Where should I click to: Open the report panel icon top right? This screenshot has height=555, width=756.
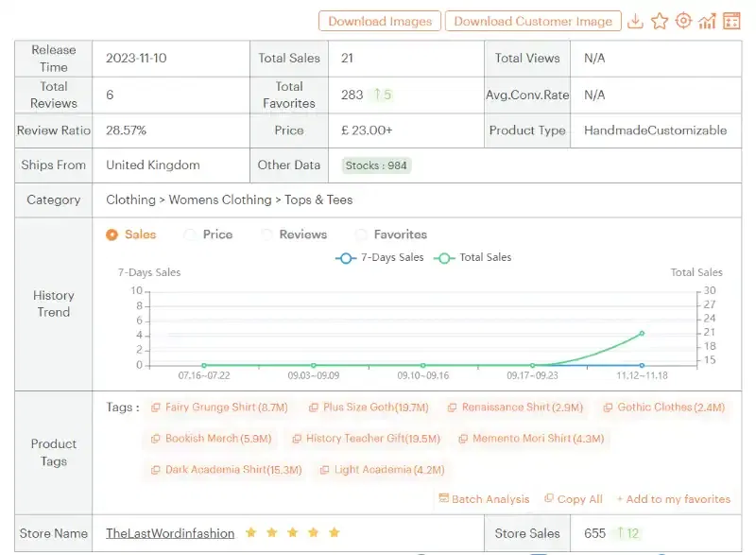click(731, 20)
